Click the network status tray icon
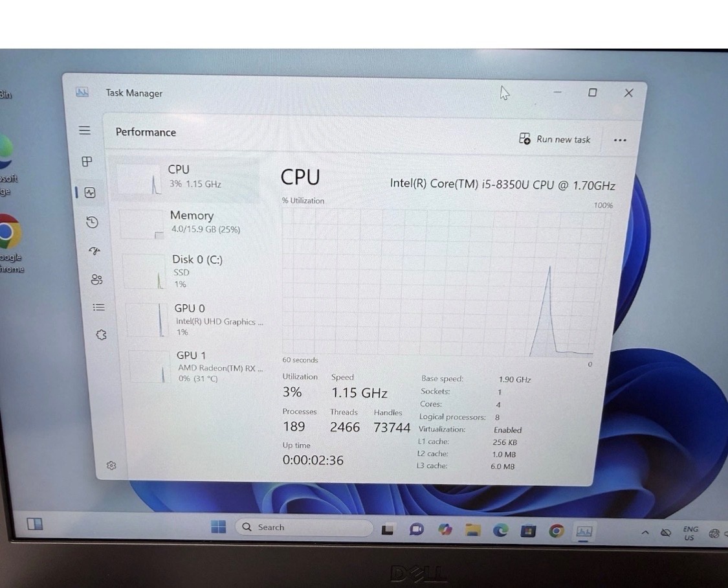Image resolution: width=728 pixels, height=588 pixels. (x=714, y=534)
